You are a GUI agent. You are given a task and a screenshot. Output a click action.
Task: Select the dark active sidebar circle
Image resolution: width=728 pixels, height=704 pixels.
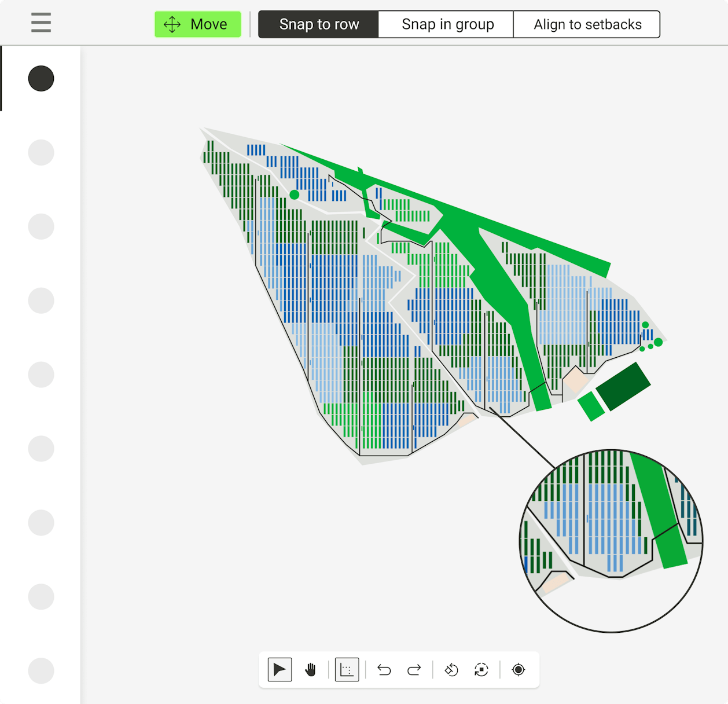41,79
